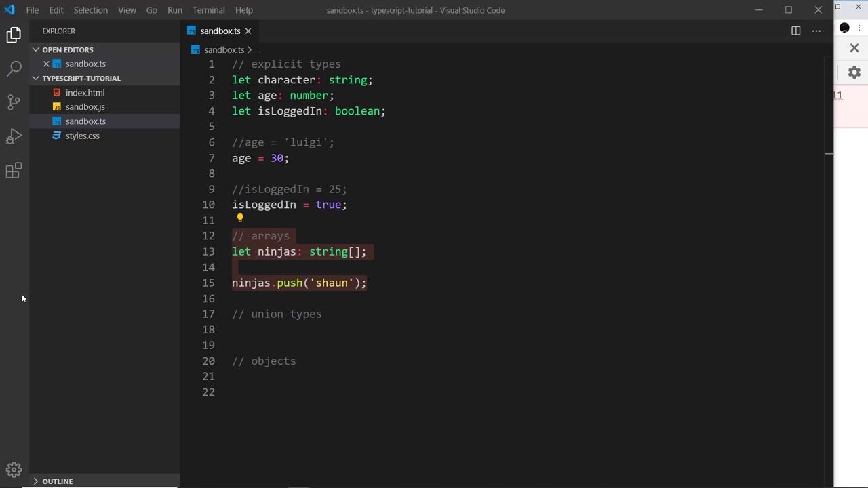Open the Run and Debug view
Viewport: 868px width, 488px height.
(x=14, y=136)
